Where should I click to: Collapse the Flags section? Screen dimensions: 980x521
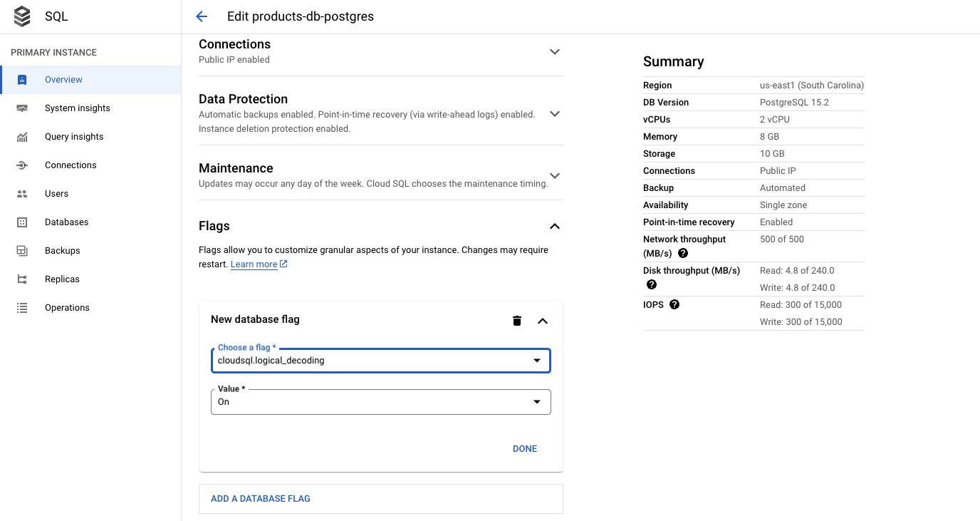click(555, 226)
